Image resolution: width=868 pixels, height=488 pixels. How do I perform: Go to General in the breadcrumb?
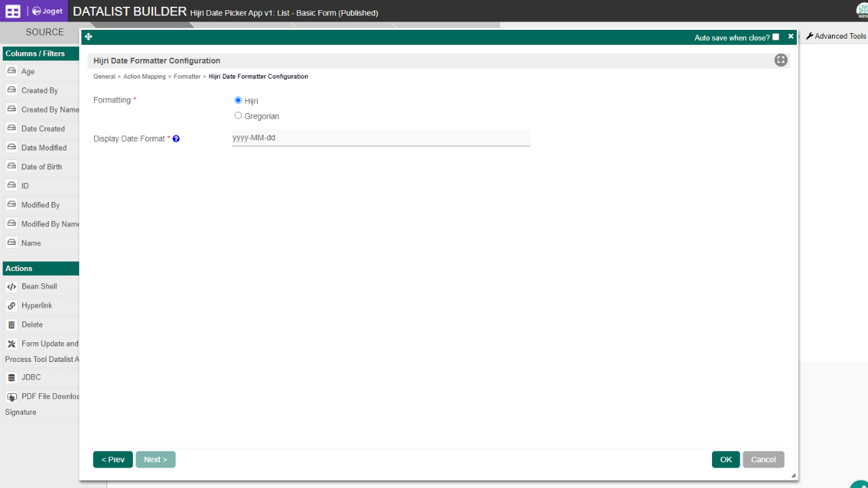pos(104,77)
